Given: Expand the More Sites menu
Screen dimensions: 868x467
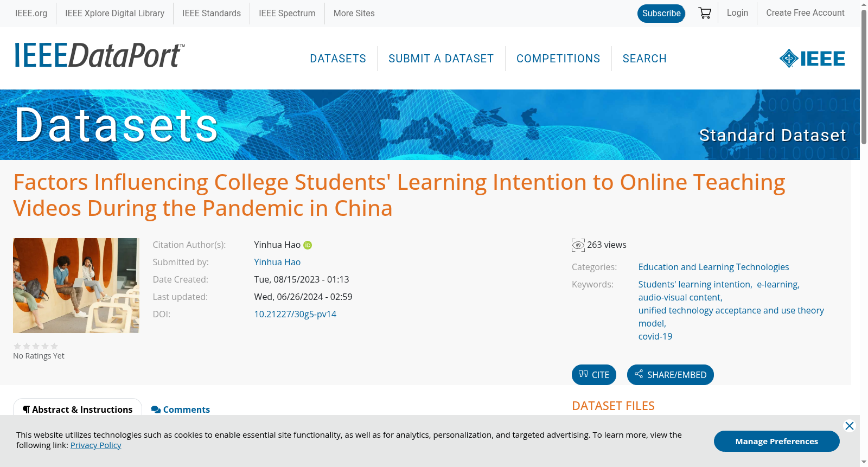Looking at the screenshot, I should pyautogui.click(x=354, y=13).
